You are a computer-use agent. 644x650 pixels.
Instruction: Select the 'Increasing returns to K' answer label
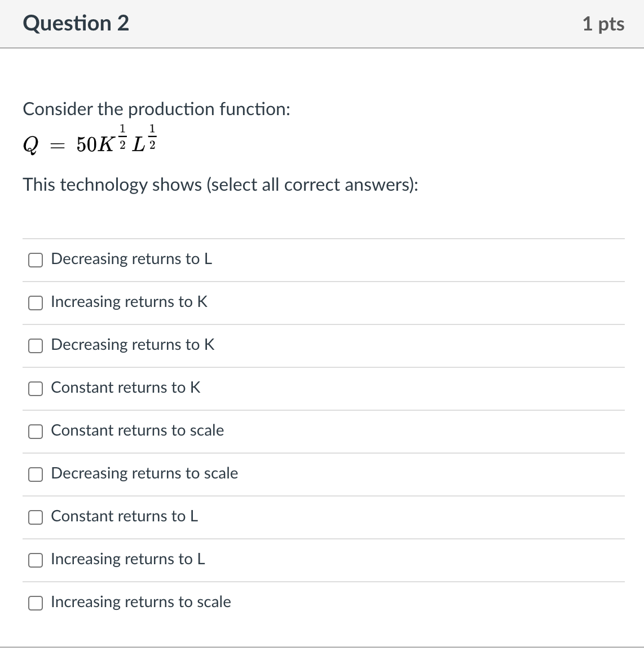(x=129, y=302)
